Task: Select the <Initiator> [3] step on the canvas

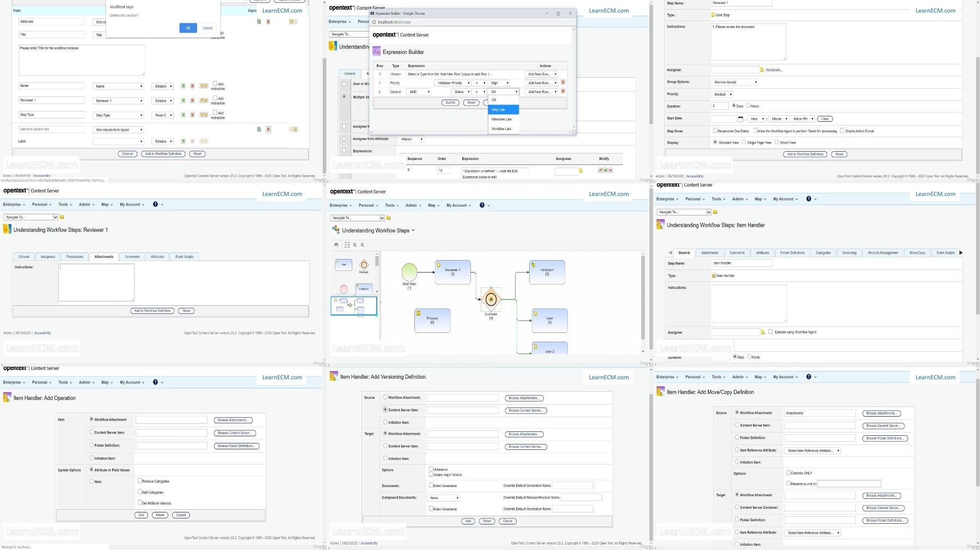Action: (x=547, y=272)
